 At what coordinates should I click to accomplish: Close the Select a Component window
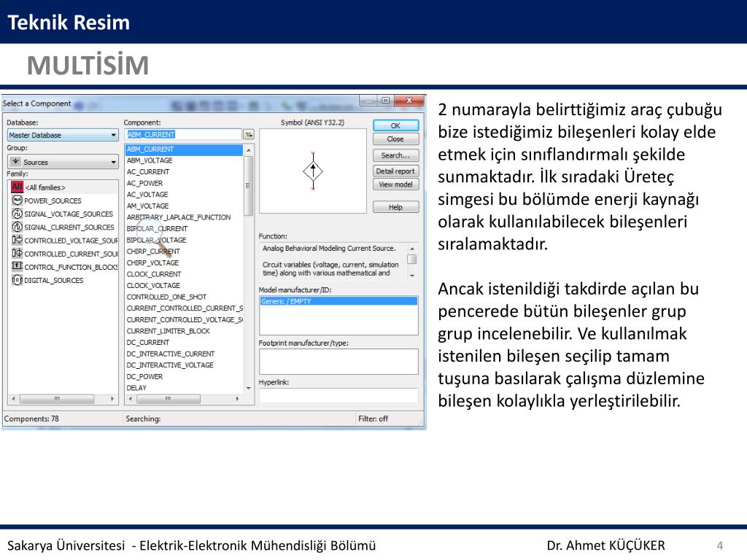coord(409,101)
